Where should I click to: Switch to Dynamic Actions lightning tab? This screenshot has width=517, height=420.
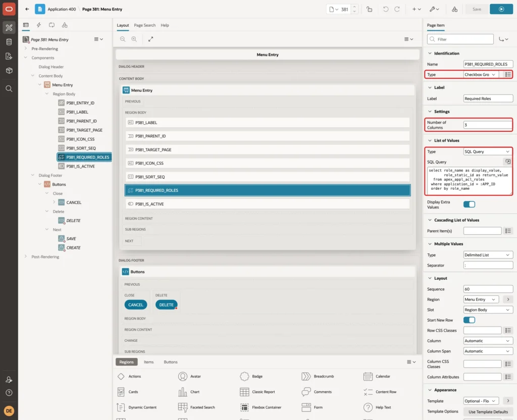[38, 25]
